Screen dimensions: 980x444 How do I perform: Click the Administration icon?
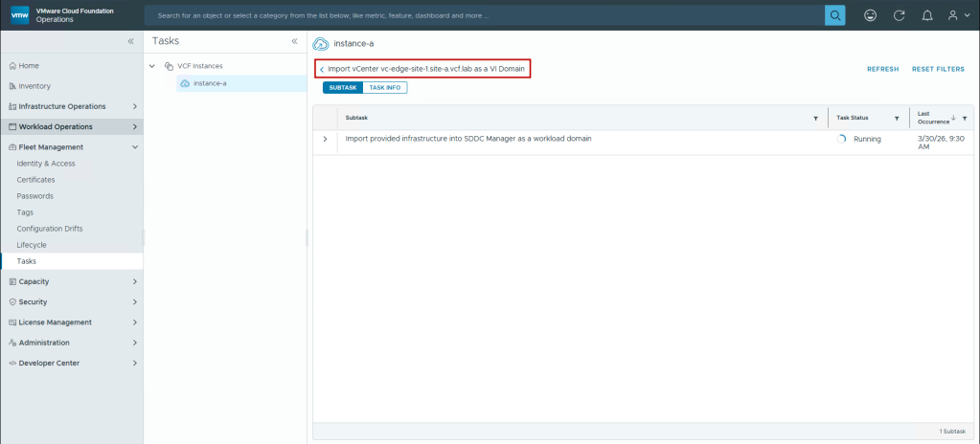pyautogui.click(x=12, y=343)
